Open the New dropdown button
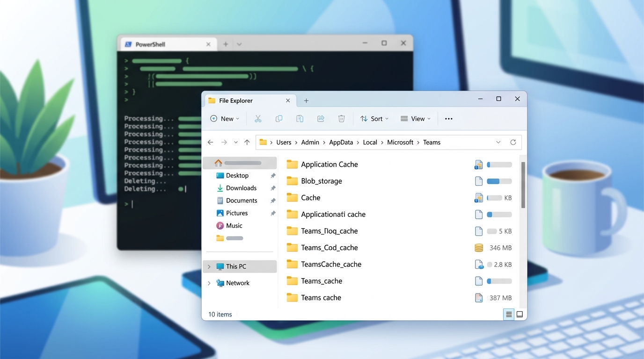The image size is (644, 359). click(225, 119)
